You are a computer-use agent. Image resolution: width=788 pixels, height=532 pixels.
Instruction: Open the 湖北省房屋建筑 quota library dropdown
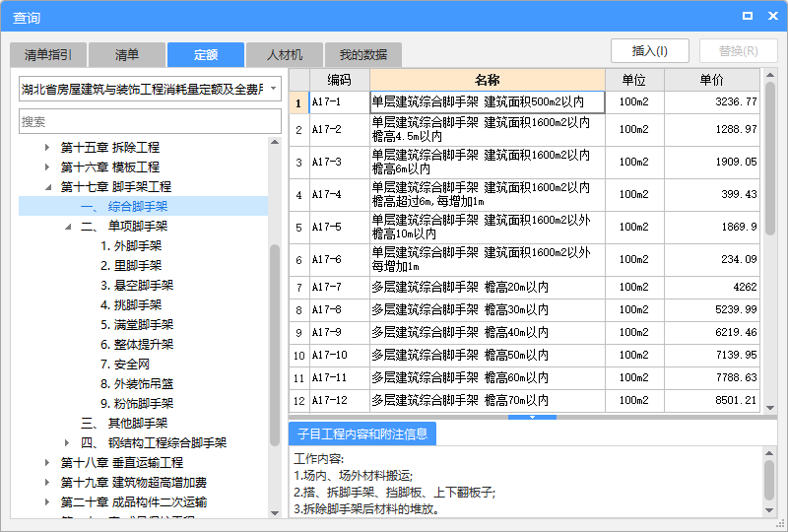click(x=273, y=89)
